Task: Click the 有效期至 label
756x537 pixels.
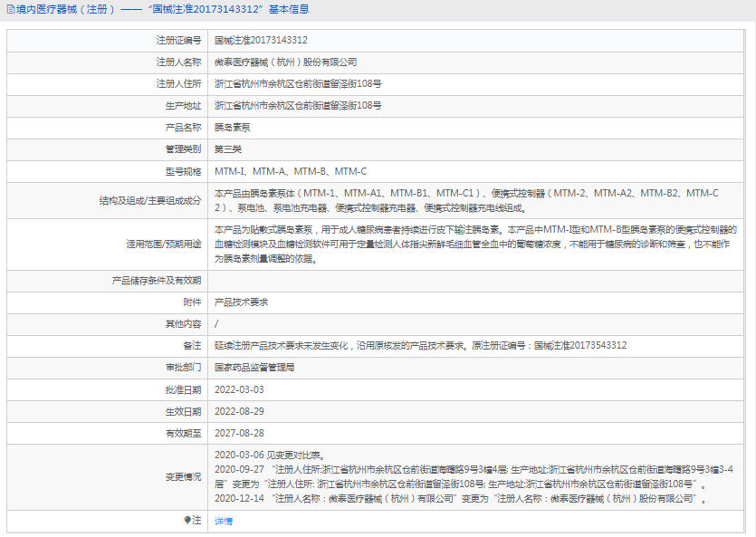Action: [x=183, y=434]
